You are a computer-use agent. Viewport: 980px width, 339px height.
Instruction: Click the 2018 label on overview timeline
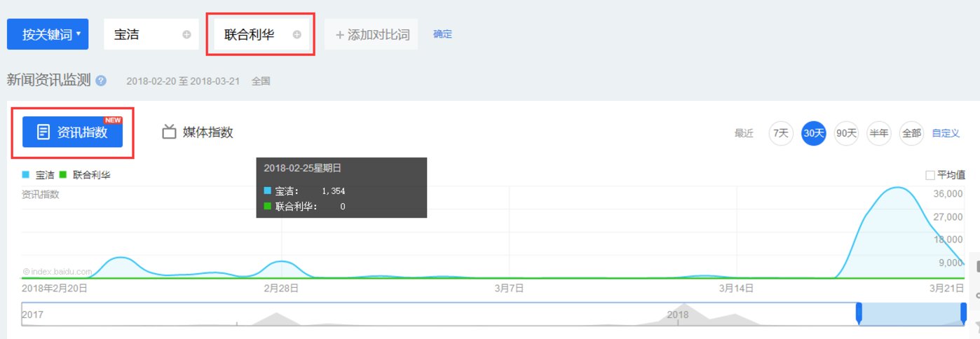point(678,315)
